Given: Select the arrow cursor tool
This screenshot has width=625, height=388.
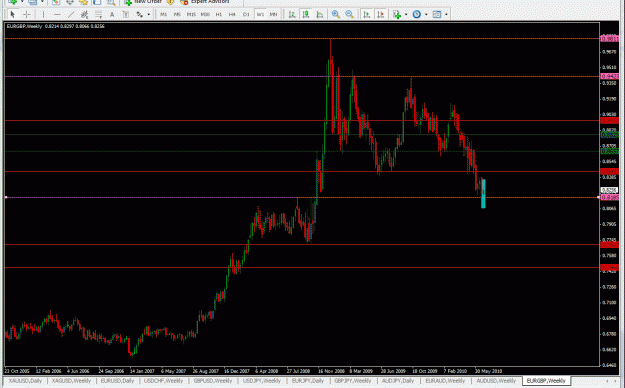Looking at the screenshot, I should [x=12, y=14].
